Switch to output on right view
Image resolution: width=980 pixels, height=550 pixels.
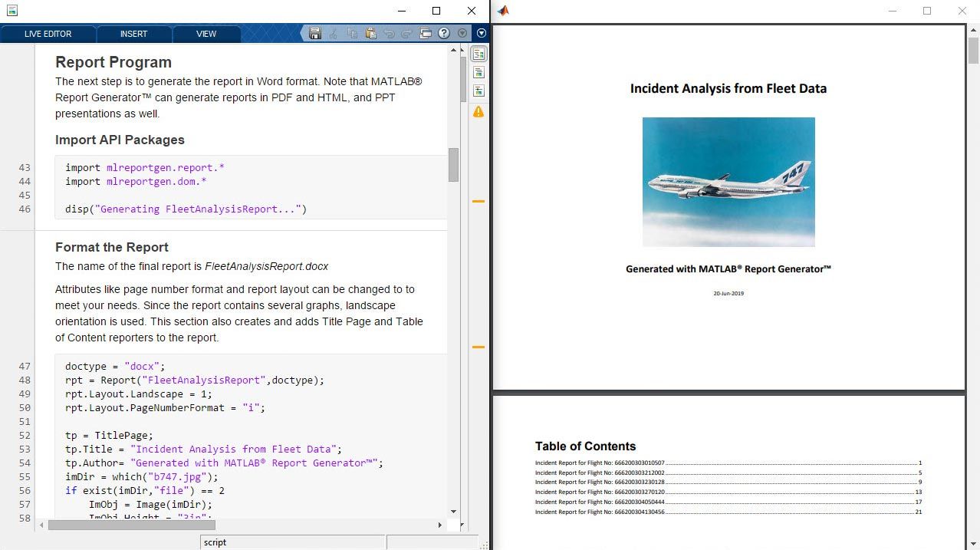478,54
